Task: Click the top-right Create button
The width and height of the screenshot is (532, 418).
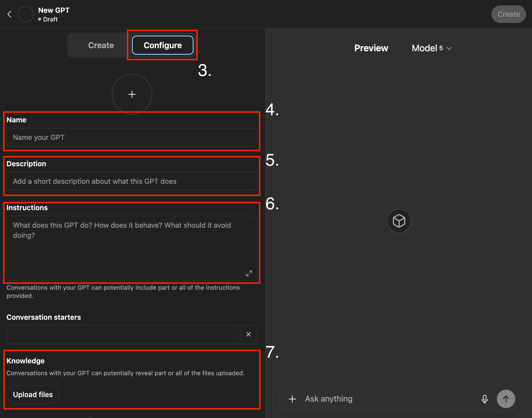Action: tap(508, 14)
